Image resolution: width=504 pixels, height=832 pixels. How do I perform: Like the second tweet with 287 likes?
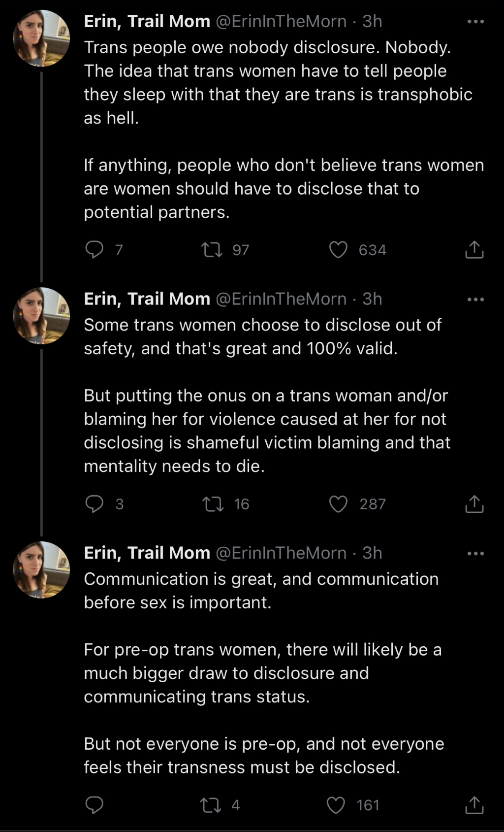pyautogui.click(x=338, y=504)
